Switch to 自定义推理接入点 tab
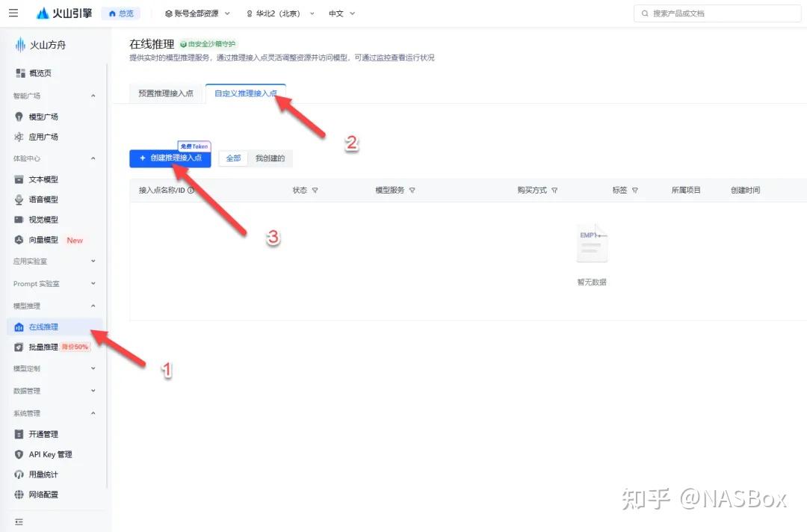807x532 pixels. [x=246, y=93]
